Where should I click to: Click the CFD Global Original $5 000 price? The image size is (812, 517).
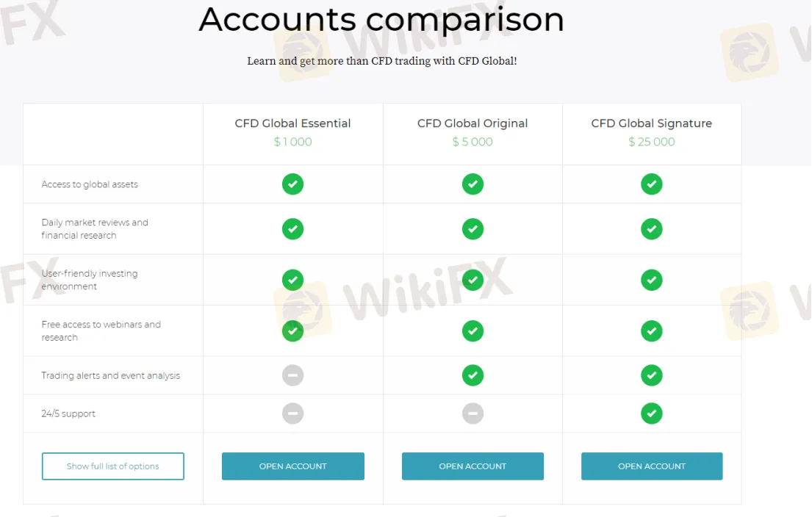(x=473, y=142)
